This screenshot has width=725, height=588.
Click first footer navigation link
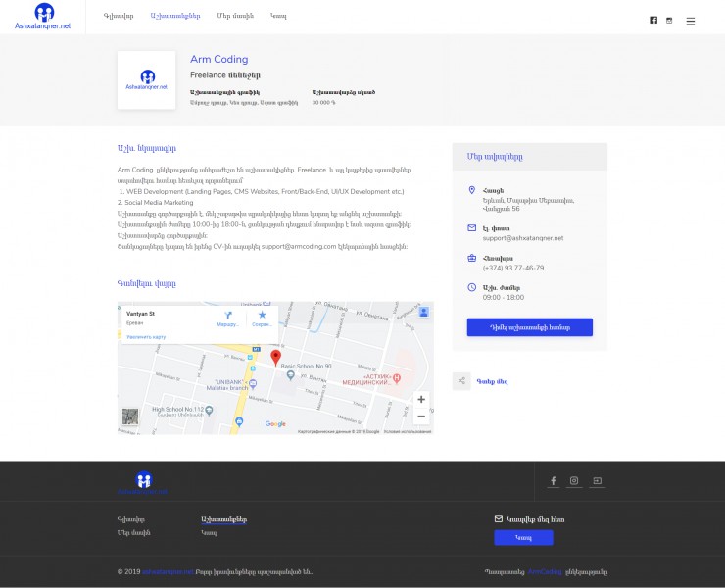click(131, 520)
